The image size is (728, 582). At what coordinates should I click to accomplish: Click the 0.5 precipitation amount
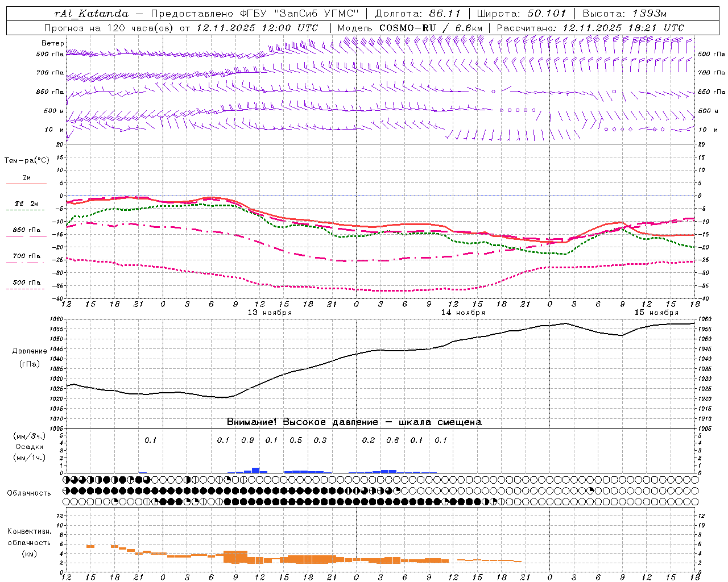tap(296, 440)
